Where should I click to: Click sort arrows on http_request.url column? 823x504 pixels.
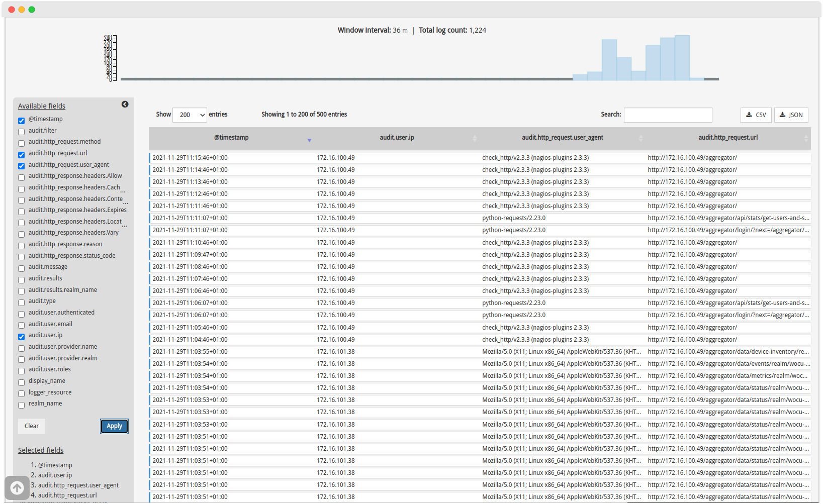click(x=806, y=138)
